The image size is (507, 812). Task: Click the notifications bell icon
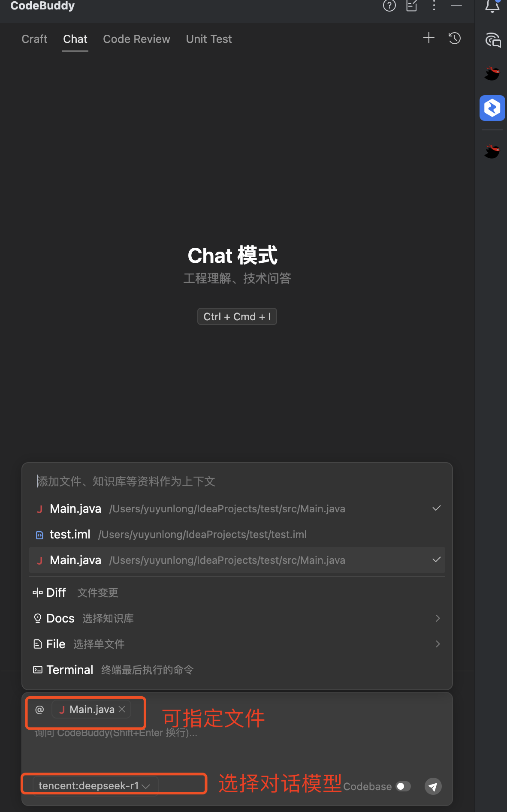[x=492, y=6]
